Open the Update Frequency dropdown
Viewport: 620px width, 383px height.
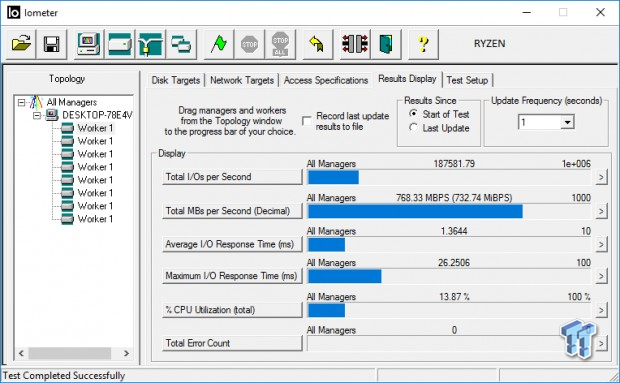click(x=567, y=122)
